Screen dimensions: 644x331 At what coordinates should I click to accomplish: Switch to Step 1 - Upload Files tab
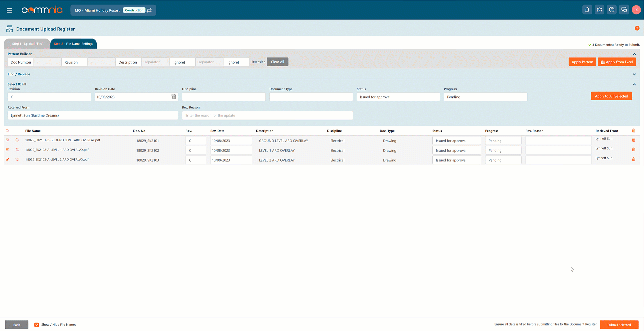27,44
